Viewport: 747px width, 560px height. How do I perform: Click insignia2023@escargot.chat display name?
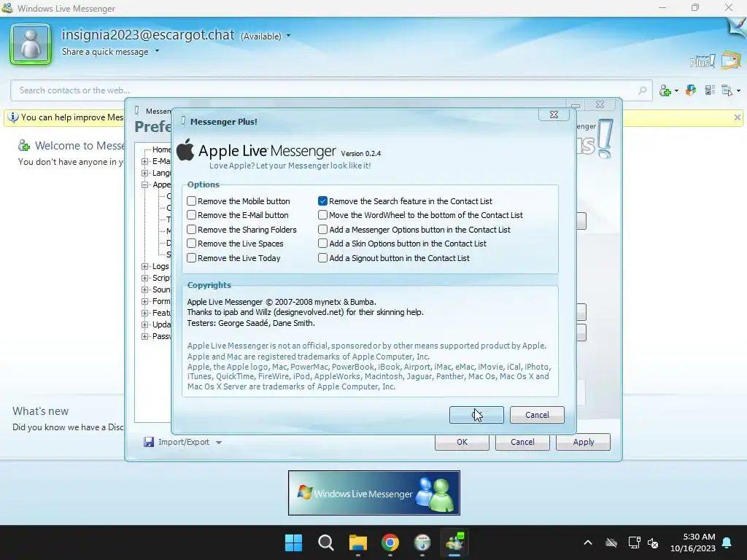point(148,35)
